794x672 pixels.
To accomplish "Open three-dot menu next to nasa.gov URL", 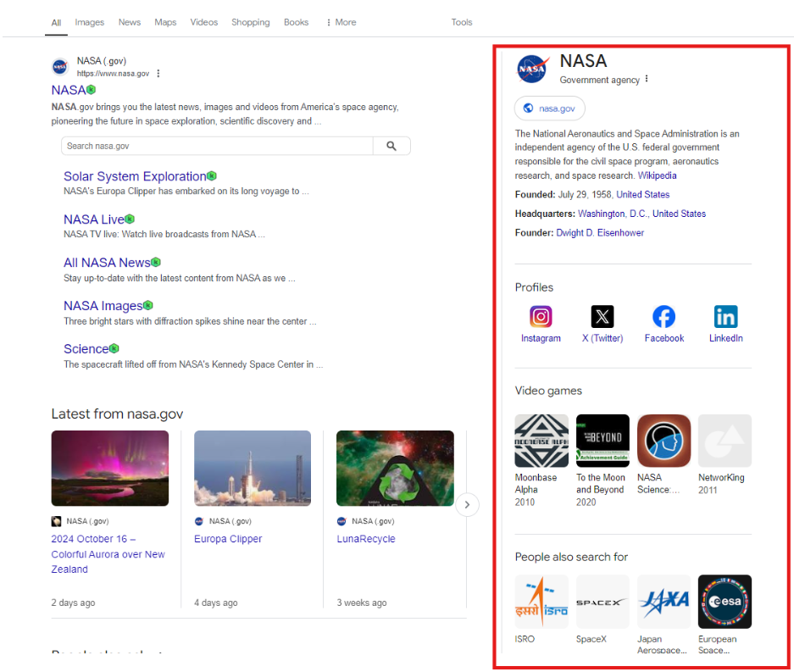I will (158, 74).
